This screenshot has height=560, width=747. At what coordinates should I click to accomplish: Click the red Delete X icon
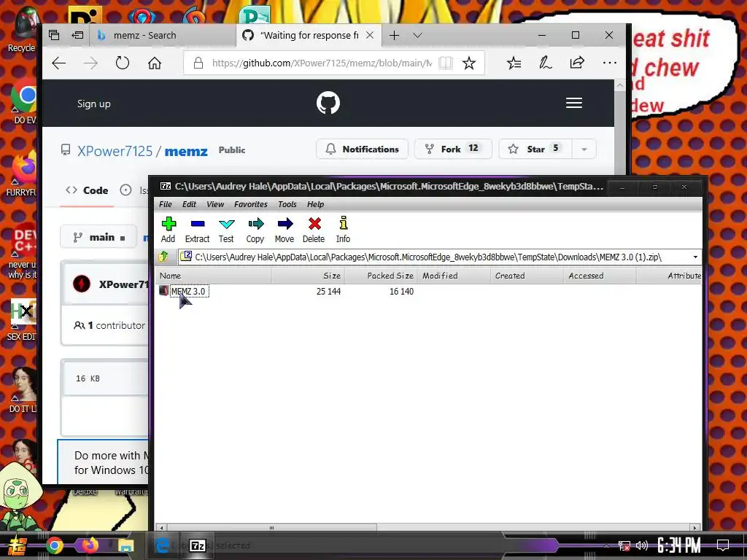point(314,230)
